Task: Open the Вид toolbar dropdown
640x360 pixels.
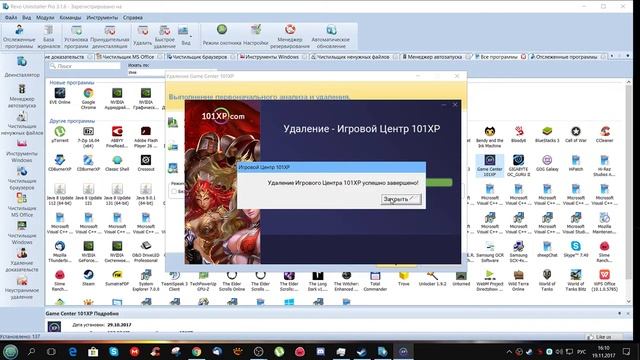Action: tap(185, 36)
